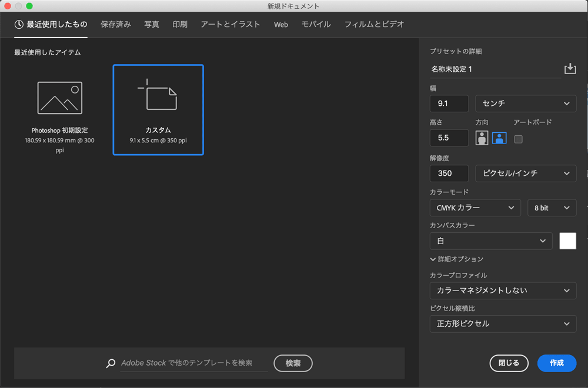Screen dimensions: 588x388
Task: Switch to the モバイル tab
Action: (x=316, y=25)
